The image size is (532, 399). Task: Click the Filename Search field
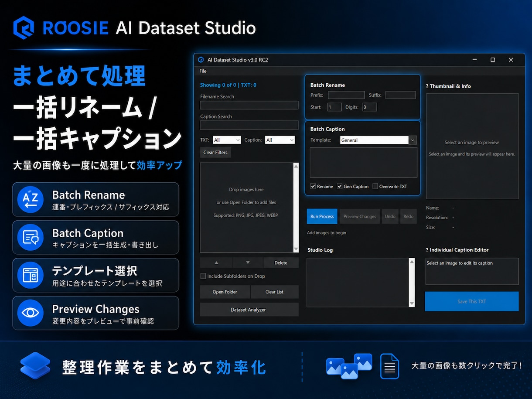249,105
